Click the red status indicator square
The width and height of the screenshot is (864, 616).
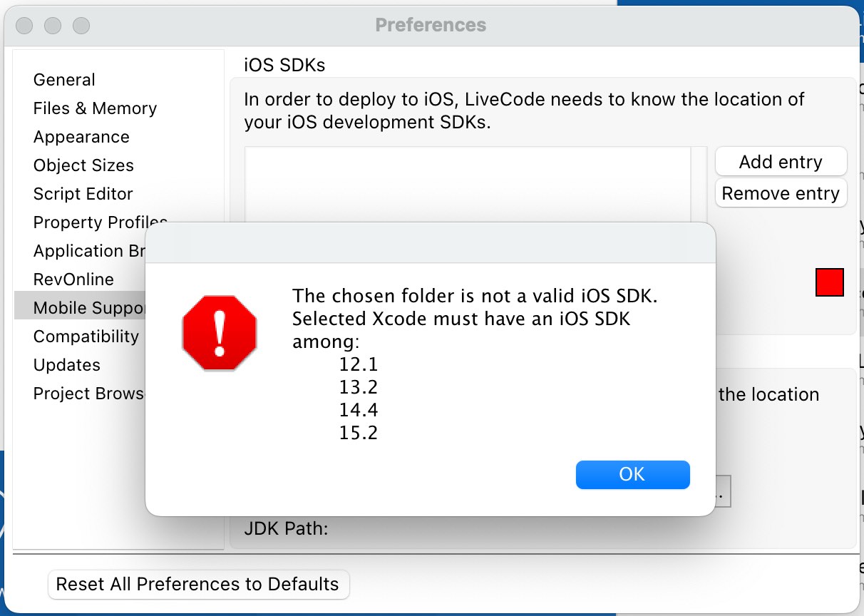(829, 282)
